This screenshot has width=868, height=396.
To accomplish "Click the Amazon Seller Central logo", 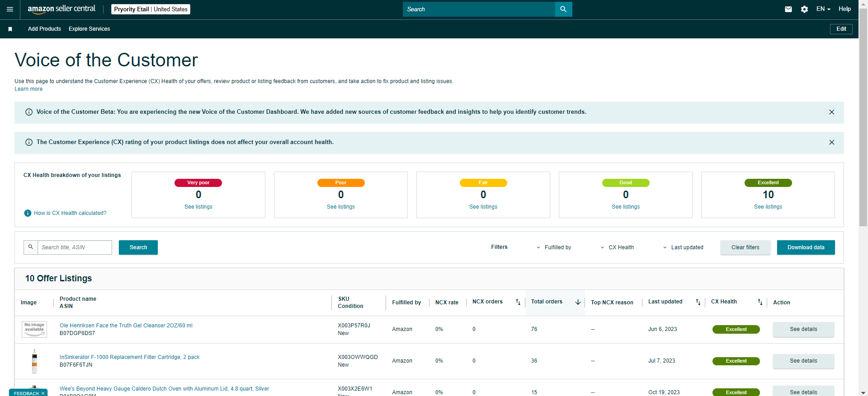I will [61, 9].
